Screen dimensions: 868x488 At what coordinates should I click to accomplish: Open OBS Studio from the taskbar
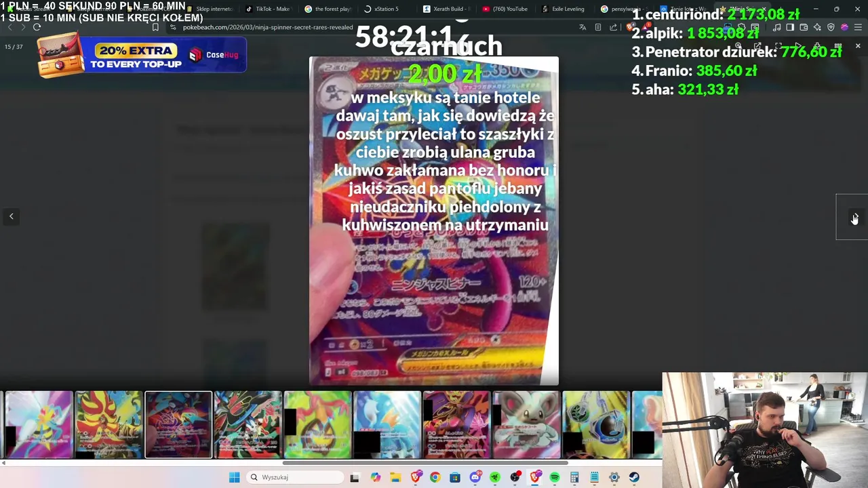(515, 477)
